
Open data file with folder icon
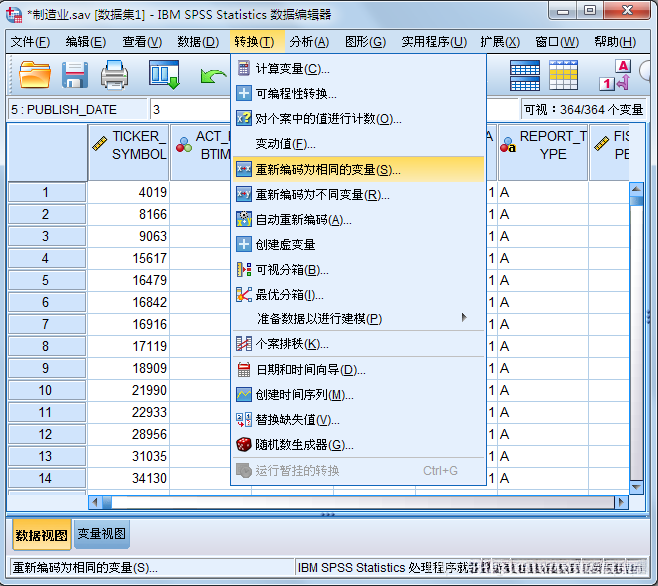35,75
